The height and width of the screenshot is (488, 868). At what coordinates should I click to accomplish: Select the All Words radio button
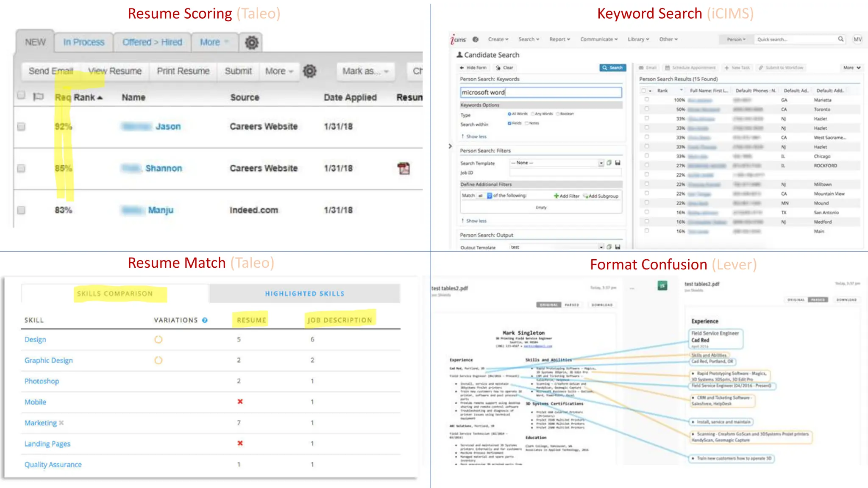(509, 114)
